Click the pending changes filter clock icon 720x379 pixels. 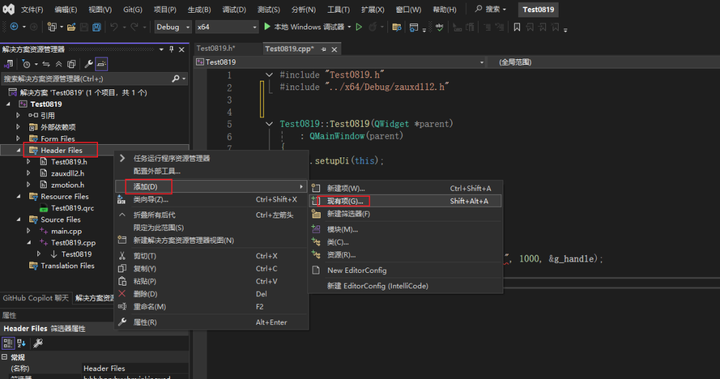[26, 64]
